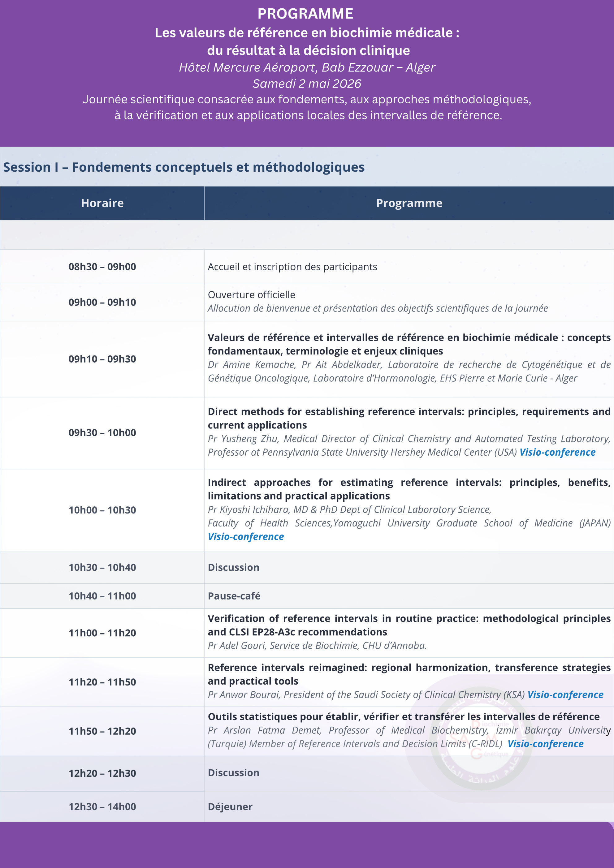The height and width of the screenshot is (868, 614).
Task: Click the Session I heading
Action: [x=184, y=167]
